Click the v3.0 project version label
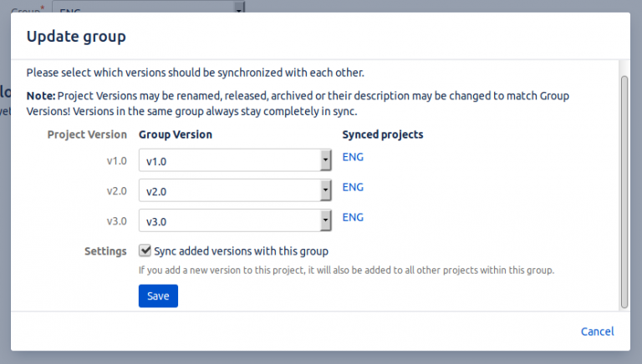 click(116, 221)
